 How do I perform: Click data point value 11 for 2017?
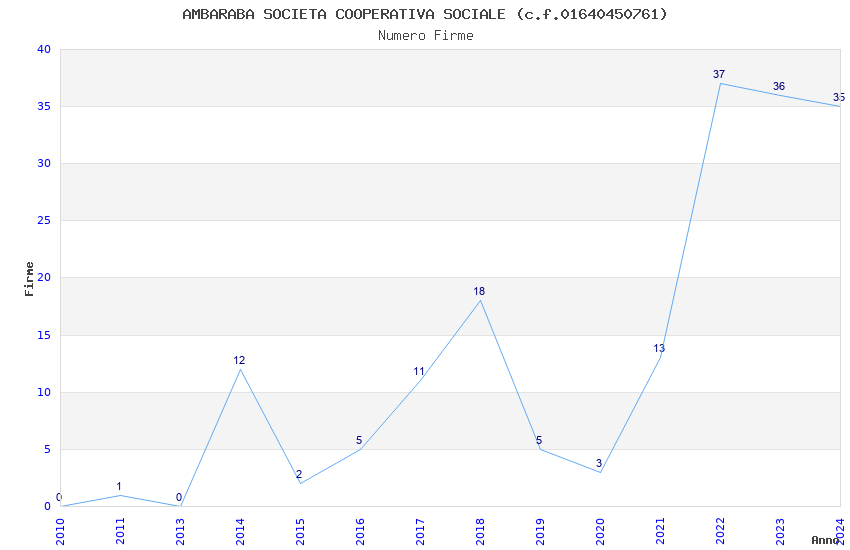pyautogui.click(x=418, y=372)
